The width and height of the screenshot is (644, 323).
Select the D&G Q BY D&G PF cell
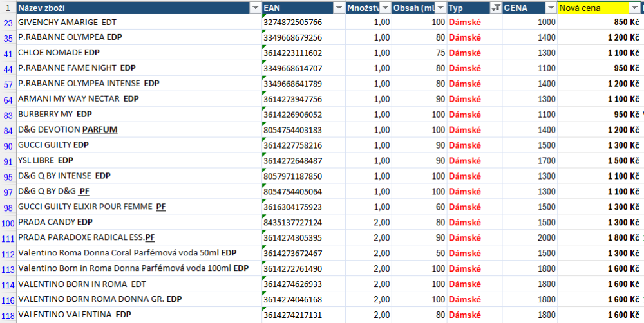(x=139, y=191)
